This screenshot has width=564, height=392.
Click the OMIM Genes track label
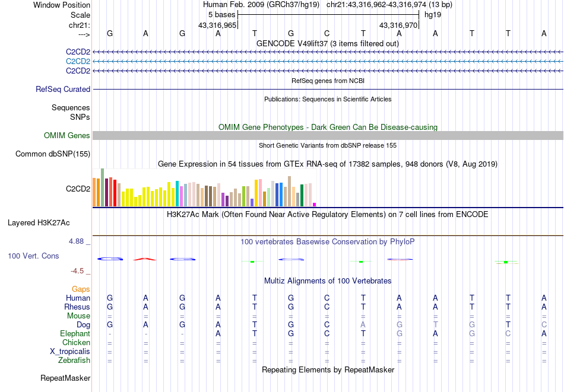click(67, 135)
